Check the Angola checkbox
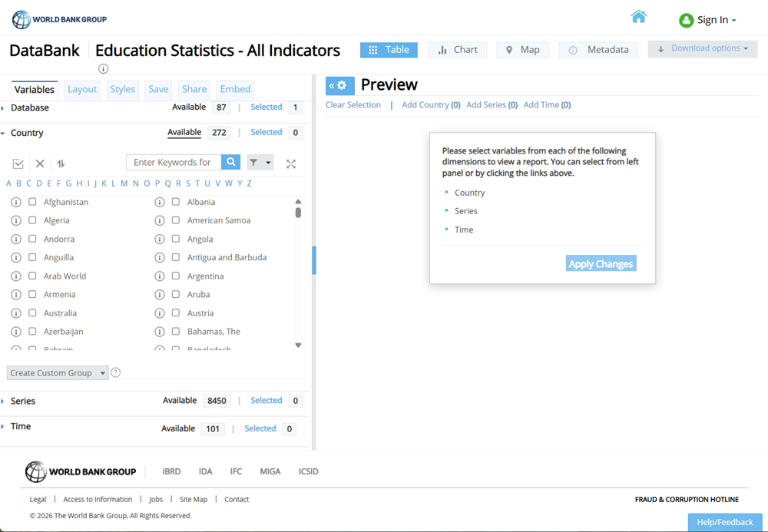768x532 pixels. [x=176, y=239]
